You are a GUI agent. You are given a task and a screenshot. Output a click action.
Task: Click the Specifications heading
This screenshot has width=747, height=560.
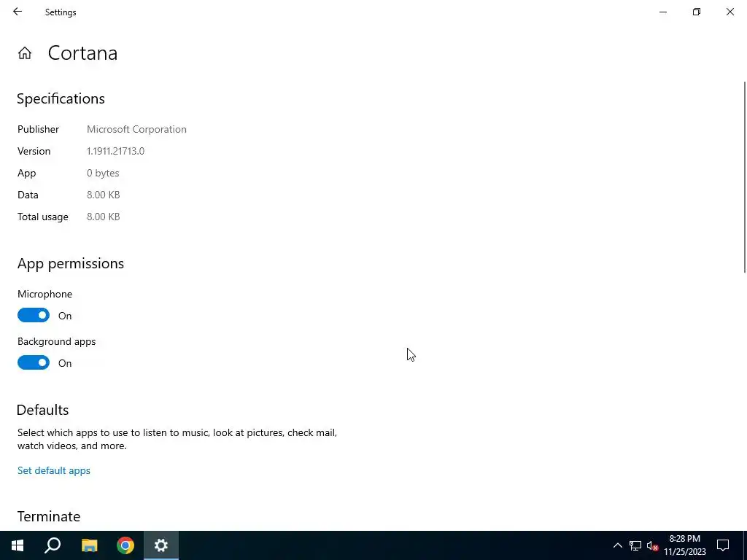click(x=61, y=98)
